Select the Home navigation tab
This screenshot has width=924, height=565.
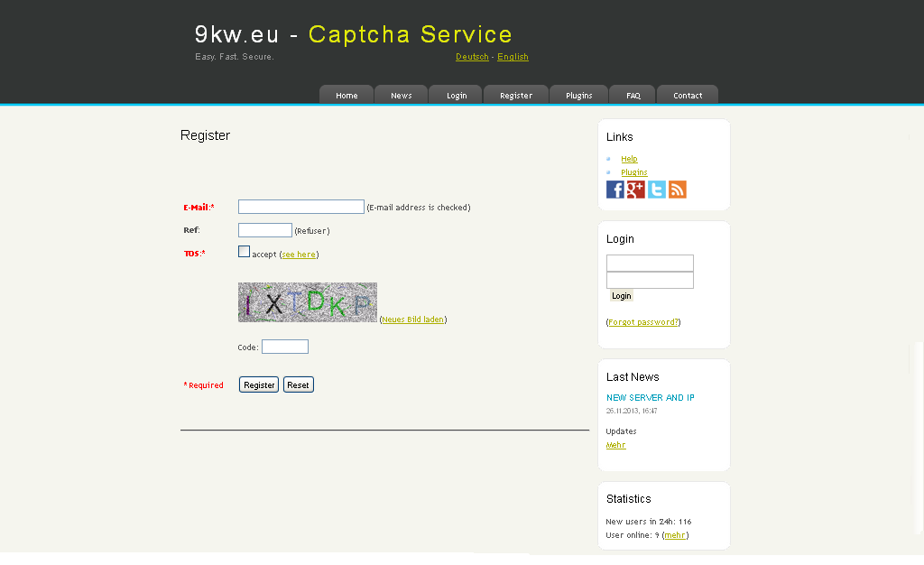346,95
